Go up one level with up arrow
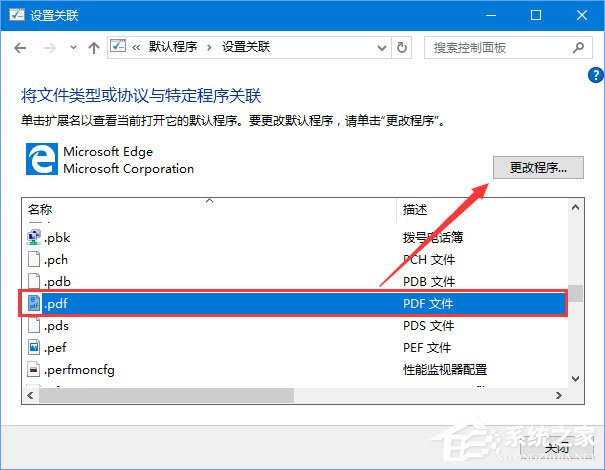The width and height of the screenshot is (605, 470). click(x=94, y=48)
